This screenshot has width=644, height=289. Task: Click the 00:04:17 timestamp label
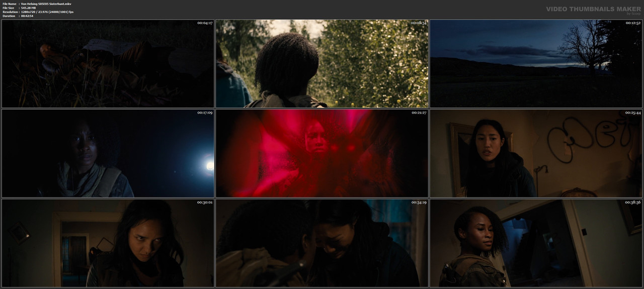[x=205, y=23]
